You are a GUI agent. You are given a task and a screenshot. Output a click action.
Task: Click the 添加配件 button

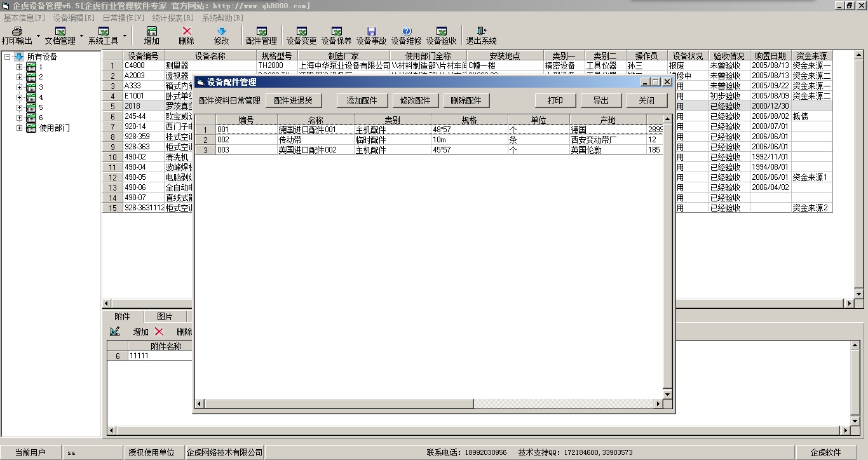362,100
